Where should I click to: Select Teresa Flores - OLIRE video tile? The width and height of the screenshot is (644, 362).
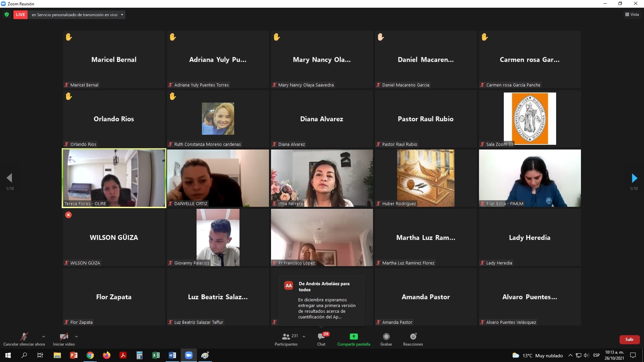(114, 178)
